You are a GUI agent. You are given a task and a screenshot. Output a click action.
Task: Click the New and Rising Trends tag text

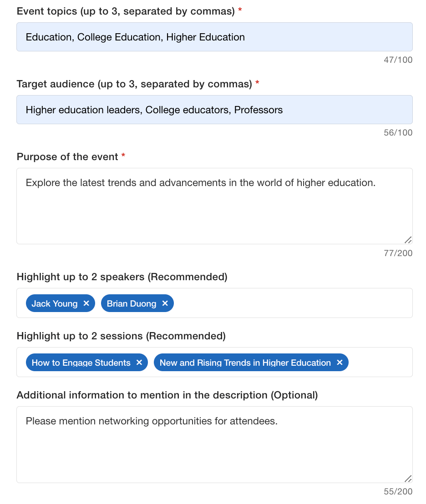(245, 363)
